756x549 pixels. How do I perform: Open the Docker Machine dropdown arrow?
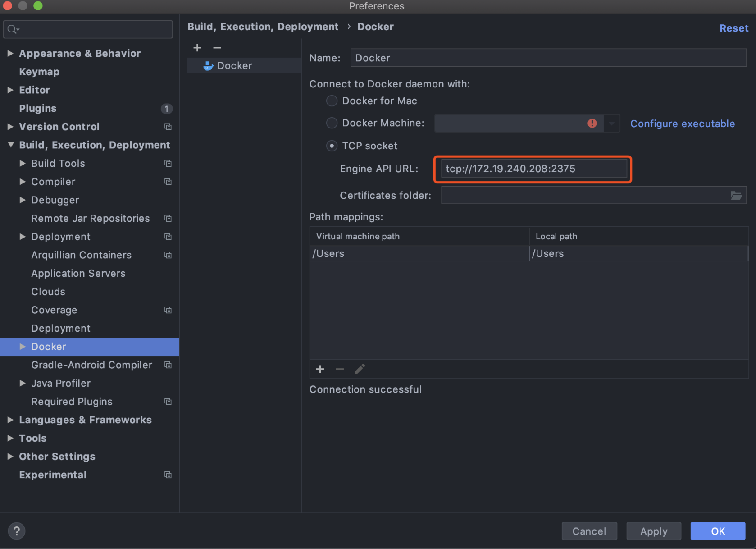(x=611, y=123)
